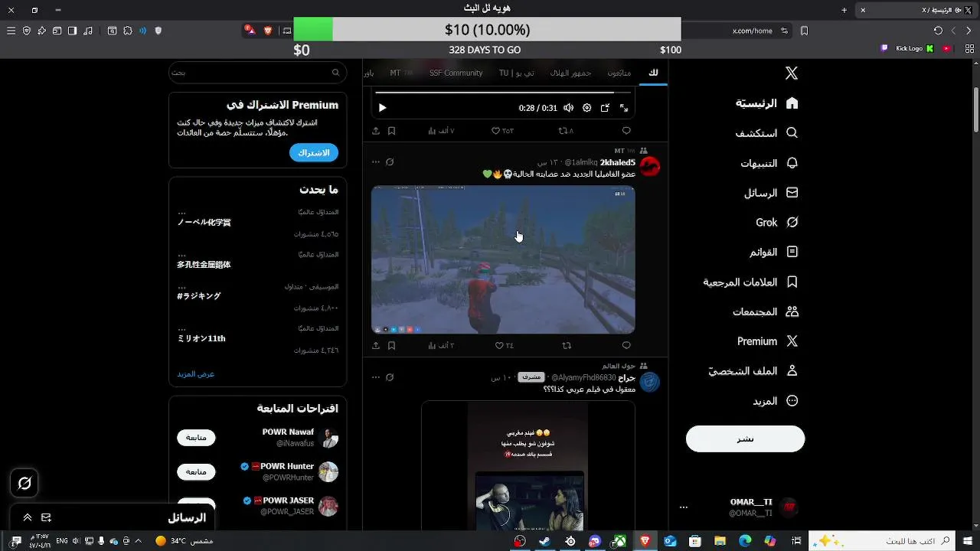Open التنبيهات notifications page
Screen dimensions: 980x551
[x=769, y=163]
